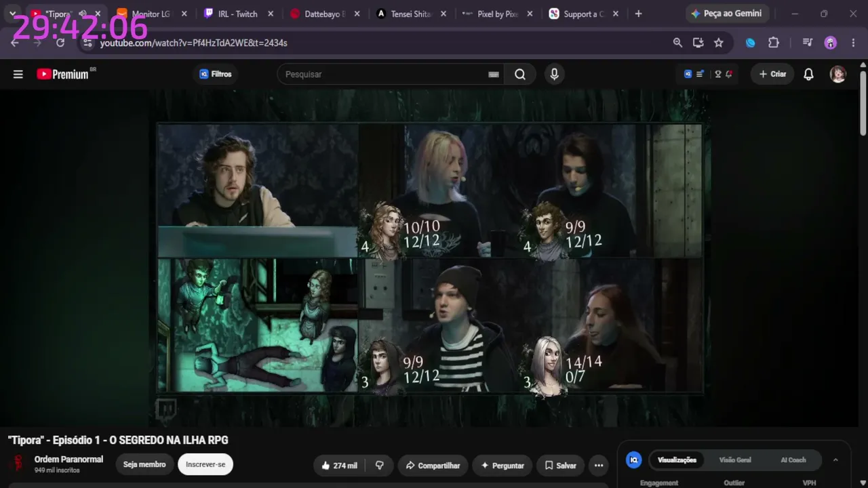Switch to the IRL - Twitch tab

pyautogui.click(x=238, y=14)
